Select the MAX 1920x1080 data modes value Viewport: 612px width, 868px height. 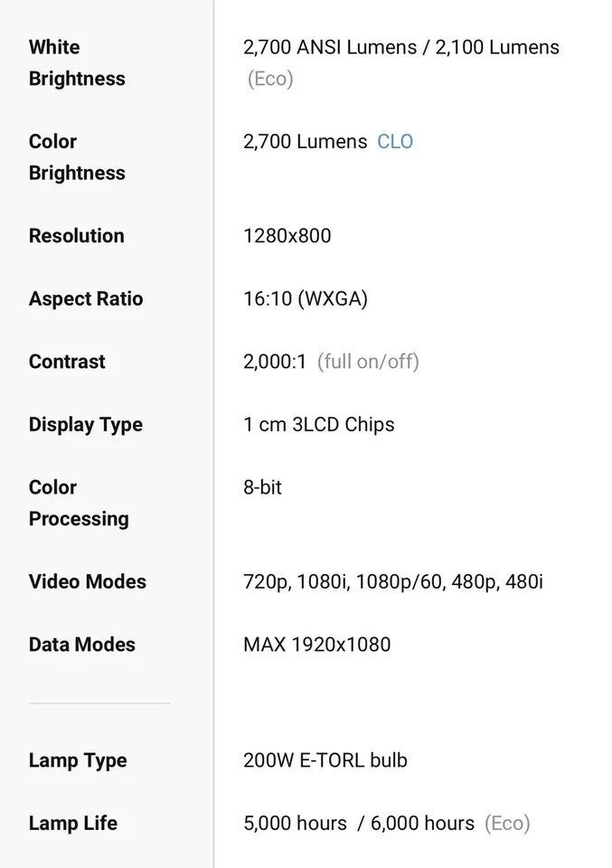pos(316,645)
